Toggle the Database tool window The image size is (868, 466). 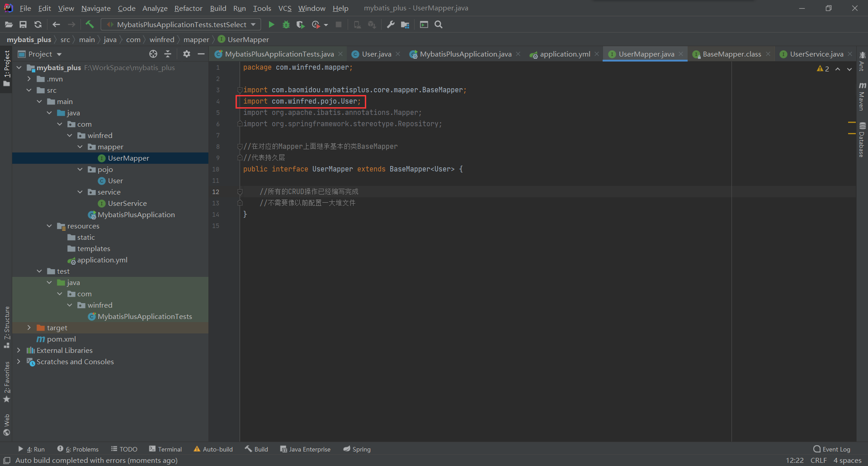tap(862, 139)
